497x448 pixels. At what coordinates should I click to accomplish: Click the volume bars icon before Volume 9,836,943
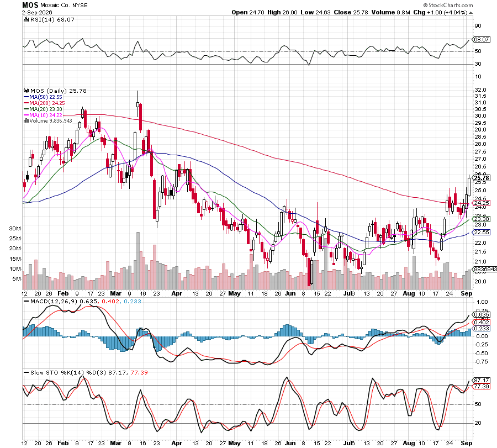[x=27, y=121]
